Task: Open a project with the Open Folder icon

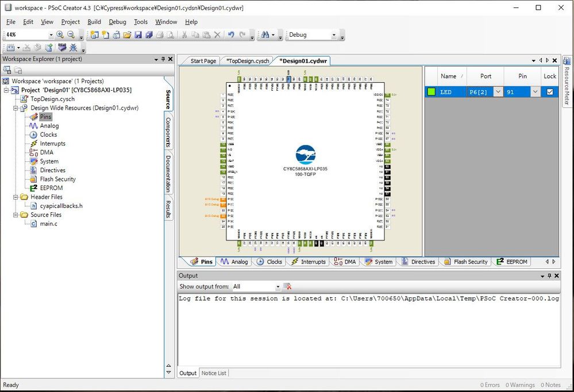Action: (x=126, y=35)
